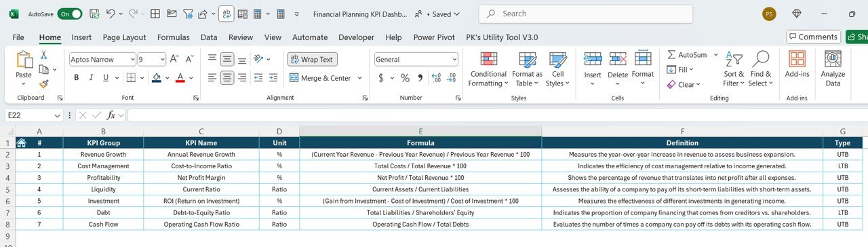The width and height of the screenshot is (868, 247).
Task: Click the diamond premium icon in the title bar
Action: pos(797,14)
